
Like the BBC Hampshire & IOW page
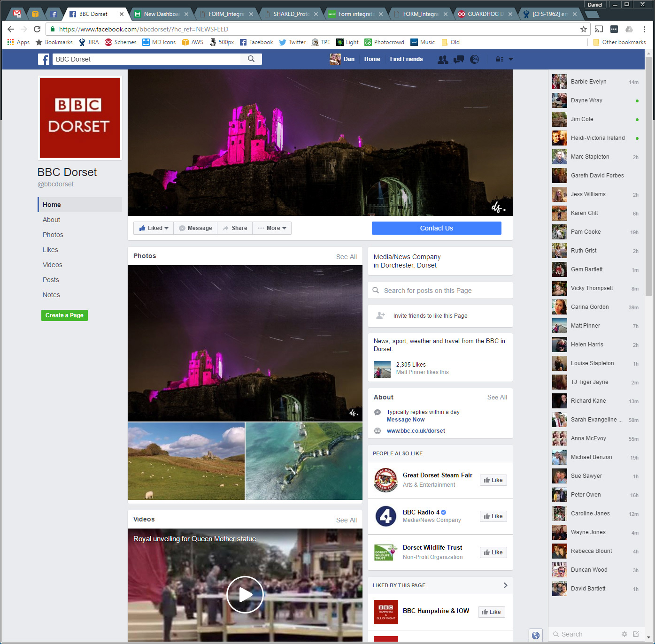[492, 612]
